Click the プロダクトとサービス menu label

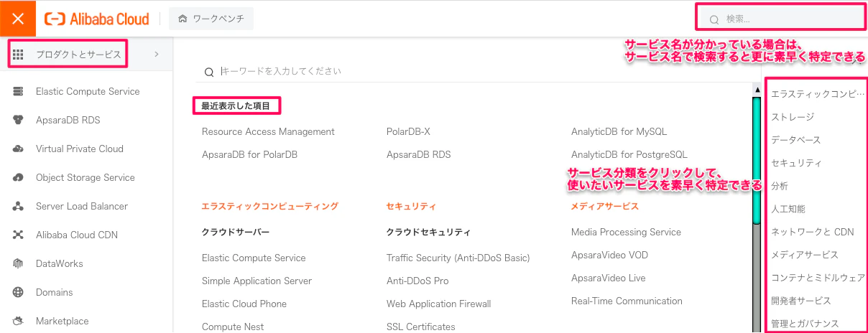point(78,54)
